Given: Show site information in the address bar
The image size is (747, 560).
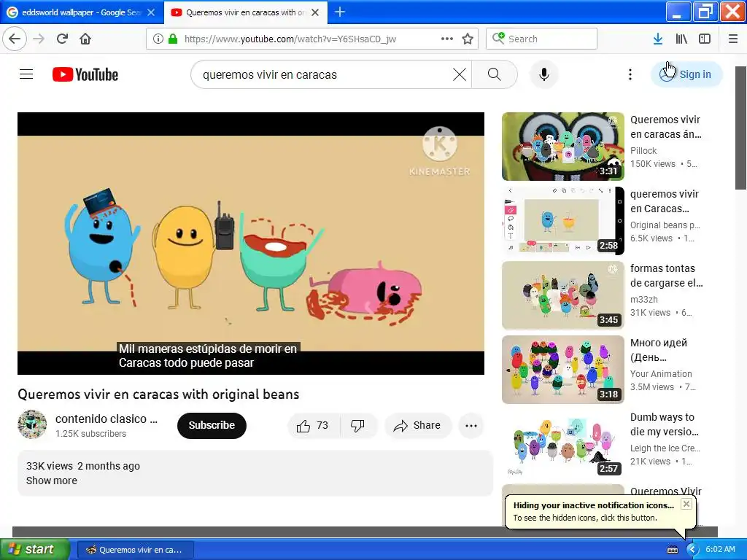Looking at the screenshot, I should click(158, 39).
